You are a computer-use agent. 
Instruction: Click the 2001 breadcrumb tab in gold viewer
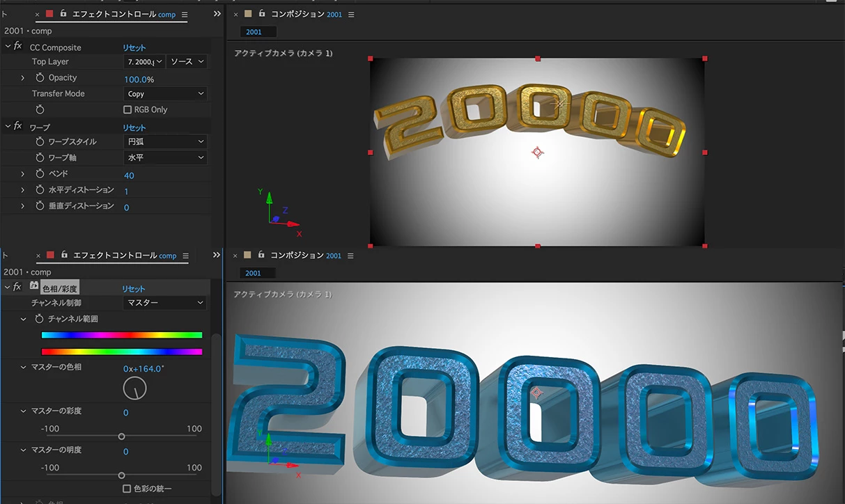[258, 32]
